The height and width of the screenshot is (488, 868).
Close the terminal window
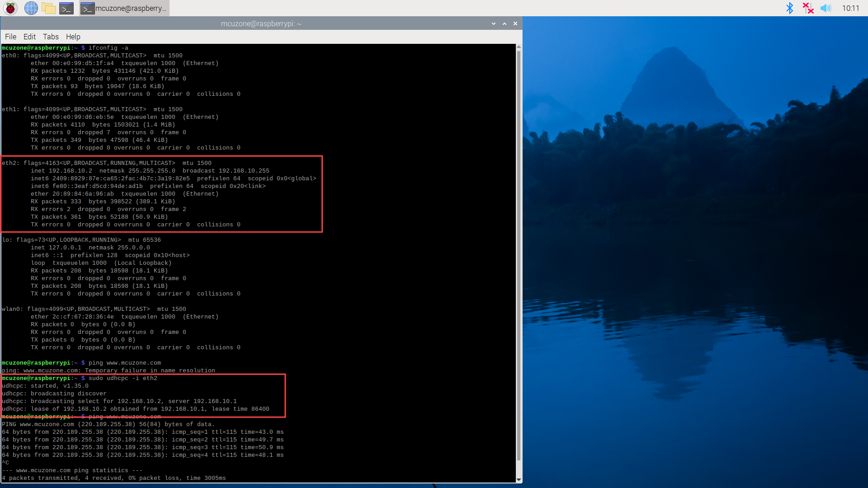(515, 23)
